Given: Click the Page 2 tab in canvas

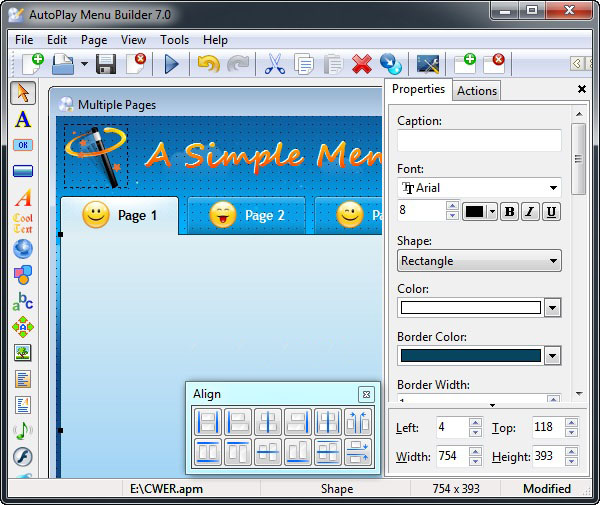Looking at the screenshot, I should (247, 215).
